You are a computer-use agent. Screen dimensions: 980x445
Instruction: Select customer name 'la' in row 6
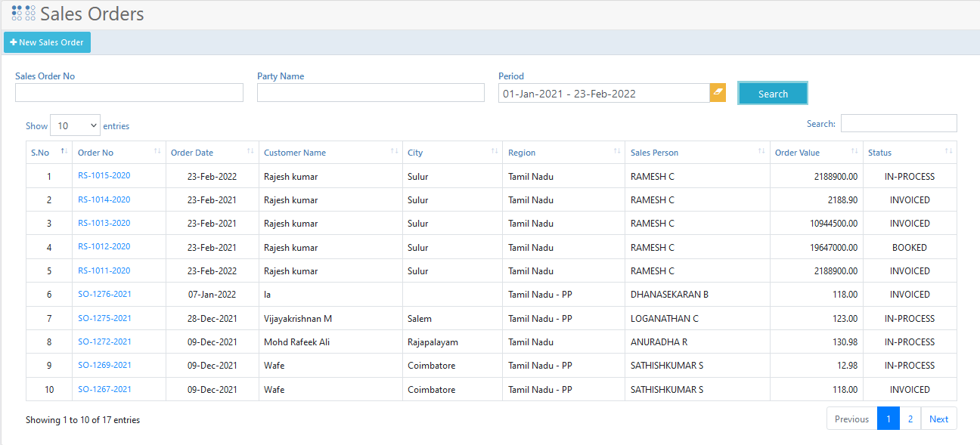click(x=268, y=295)
